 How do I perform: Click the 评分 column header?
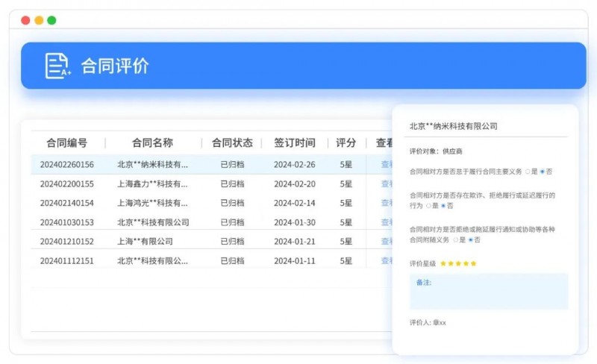(346, 143)
